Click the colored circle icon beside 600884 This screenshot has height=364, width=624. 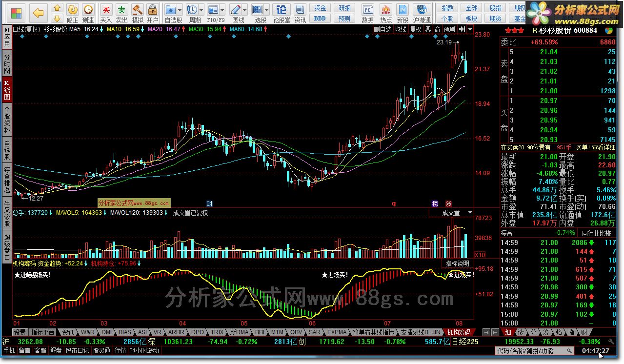[608, 30]
